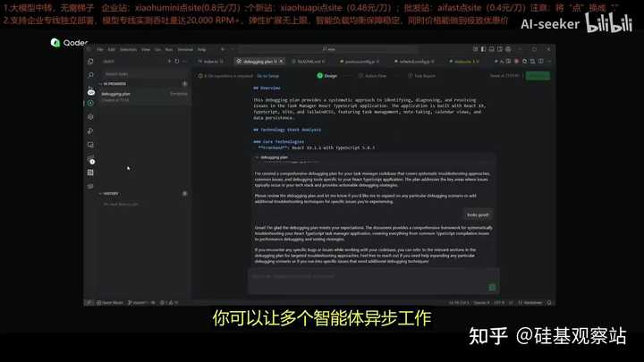Open the File menu
Screen dimensions: 644x362
click(x=100, y=49)
